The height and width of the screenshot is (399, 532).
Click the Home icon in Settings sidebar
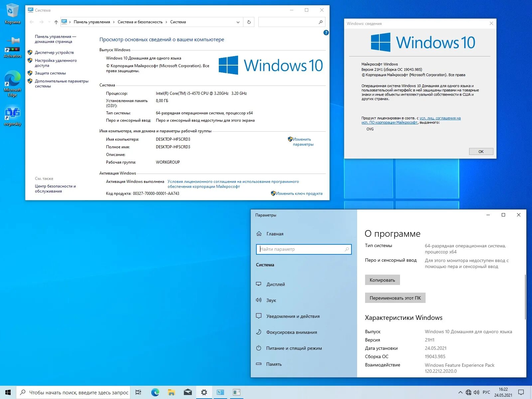click(259, 234)
